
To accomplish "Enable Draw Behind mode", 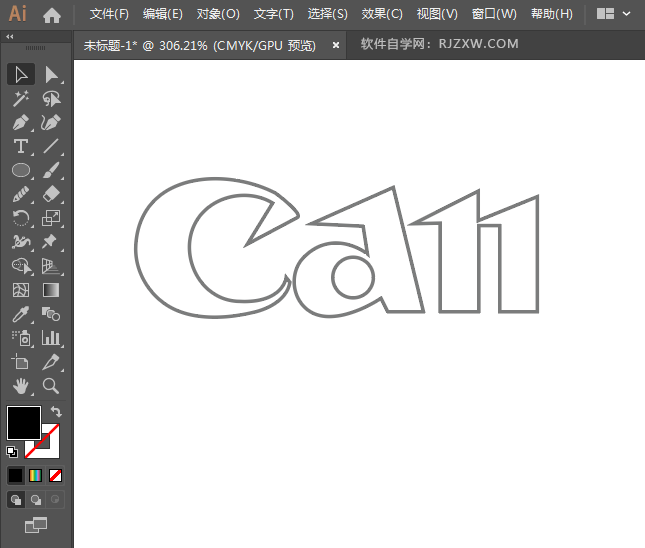I will pos(35,500).
